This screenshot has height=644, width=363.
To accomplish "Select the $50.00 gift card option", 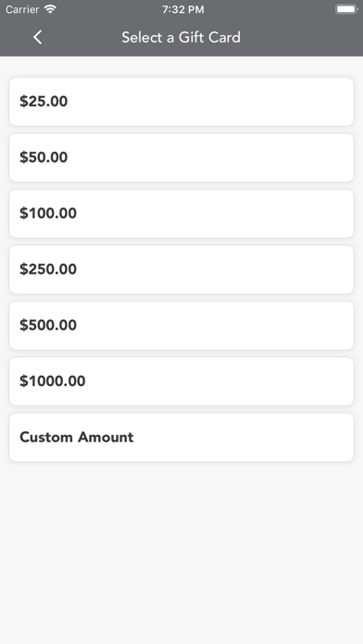I will click(181, 157).
